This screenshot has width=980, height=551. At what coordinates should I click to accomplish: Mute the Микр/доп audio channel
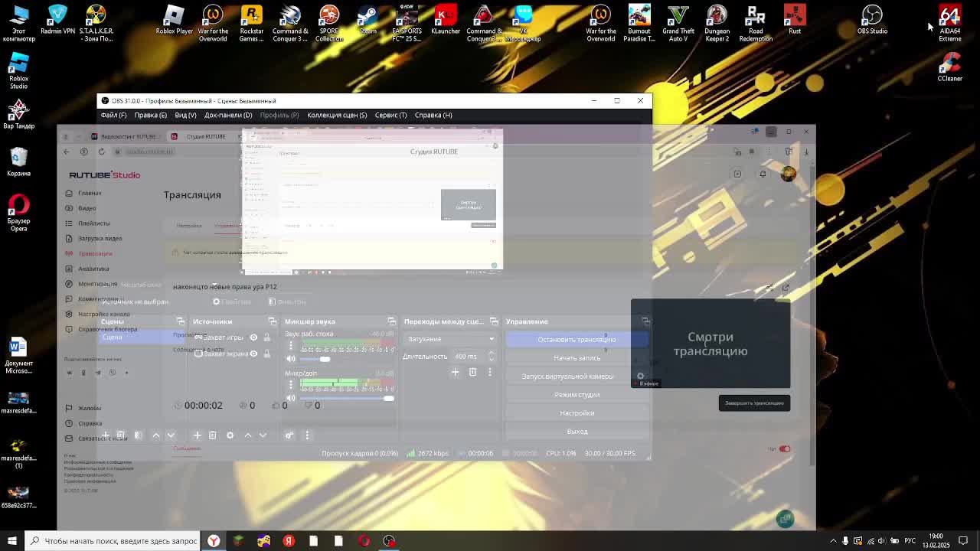click(x=291, y=398)
